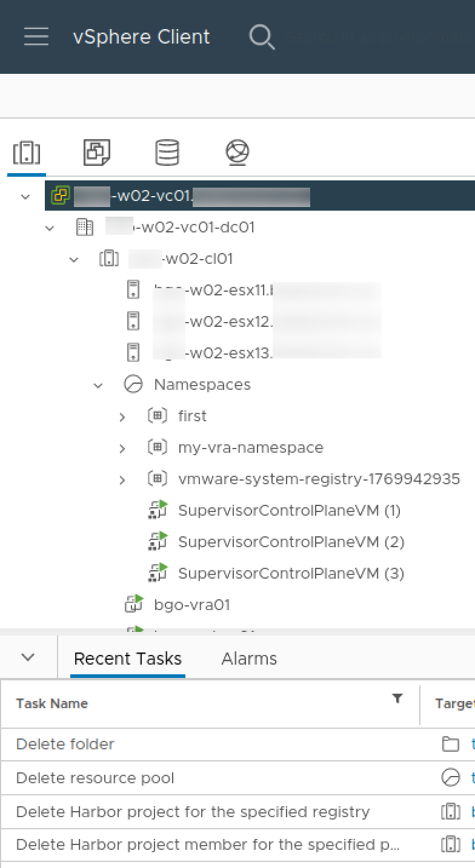Select the Namespaces tree item

click(x=202, y=384)
